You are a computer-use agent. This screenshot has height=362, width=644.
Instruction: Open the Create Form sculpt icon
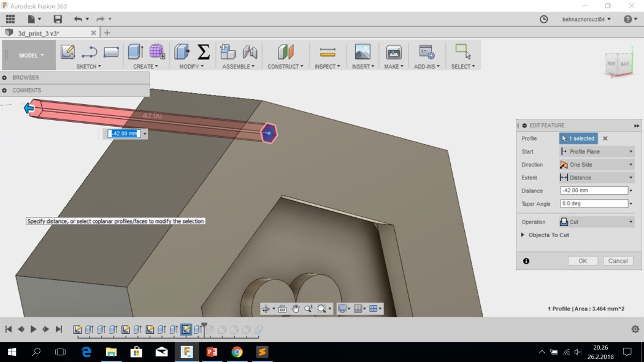tap(156, 52)
